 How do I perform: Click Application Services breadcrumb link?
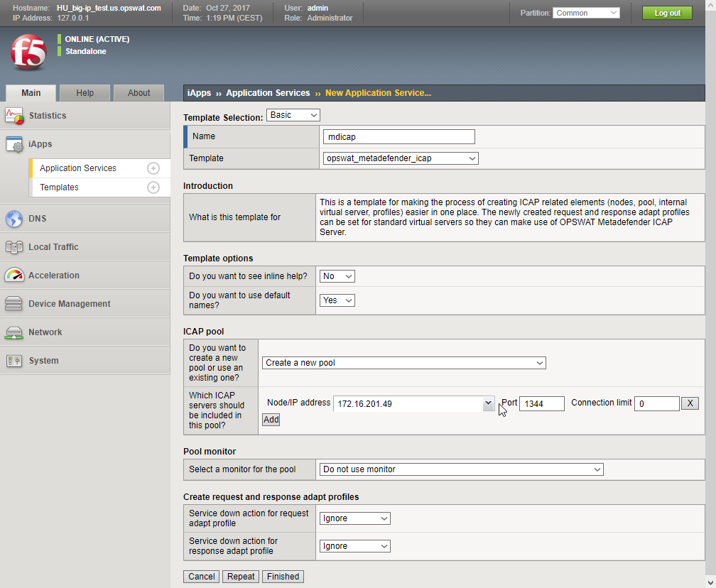tap(268, 93)
